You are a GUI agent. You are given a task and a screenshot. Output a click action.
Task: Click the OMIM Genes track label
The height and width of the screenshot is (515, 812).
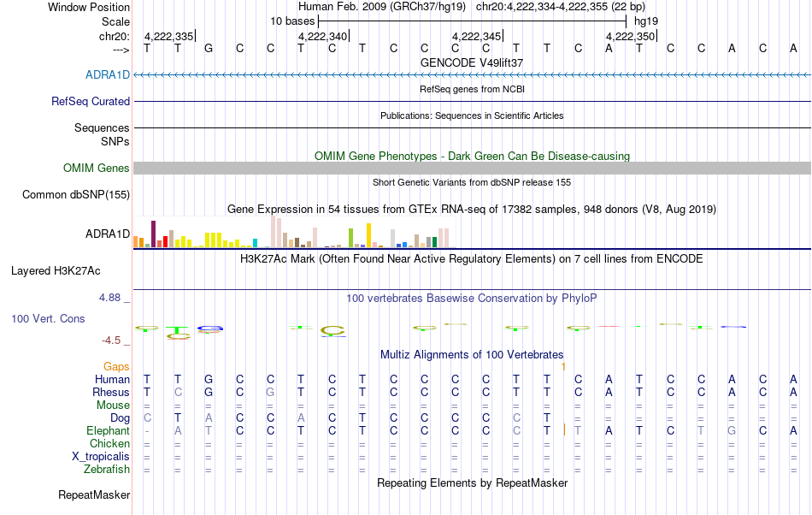pos(96,168)
